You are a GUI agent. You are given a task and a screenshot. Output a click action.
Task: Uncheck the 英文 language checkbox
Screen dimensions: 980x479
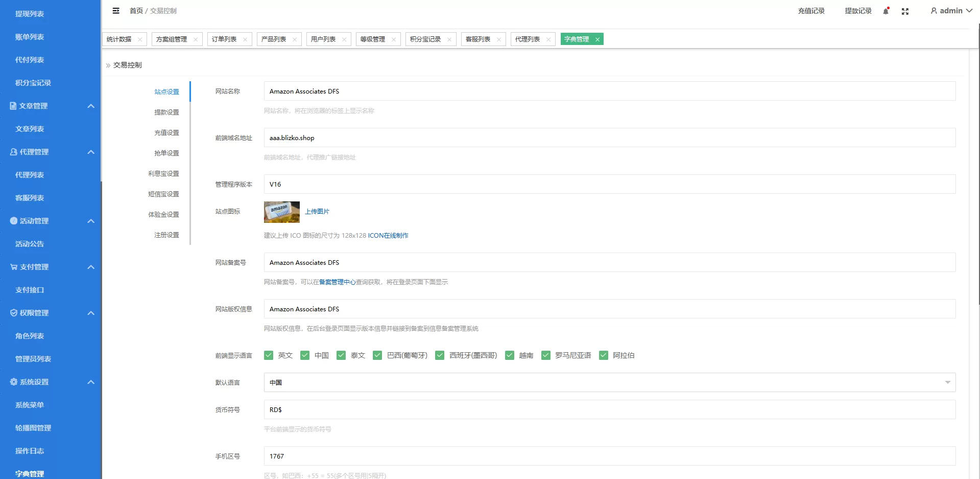click(x=269, y=355)
